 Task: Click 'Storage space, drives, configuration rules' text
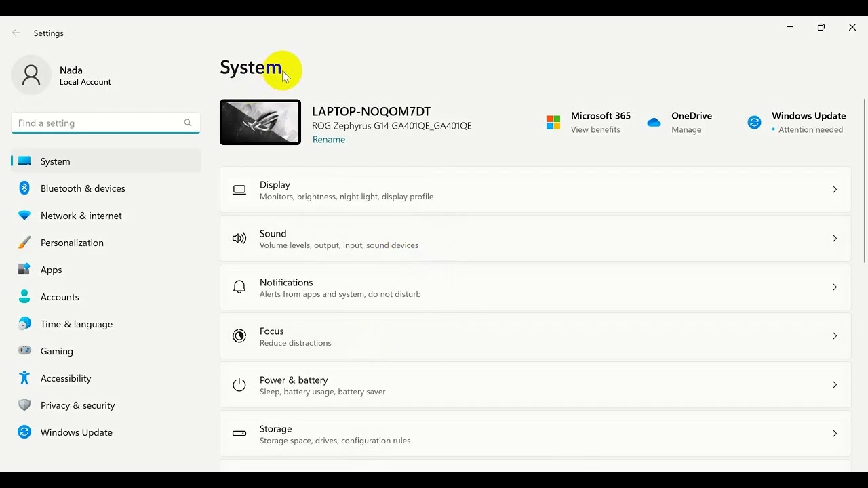pyautogui.click(x=335, y=441)
